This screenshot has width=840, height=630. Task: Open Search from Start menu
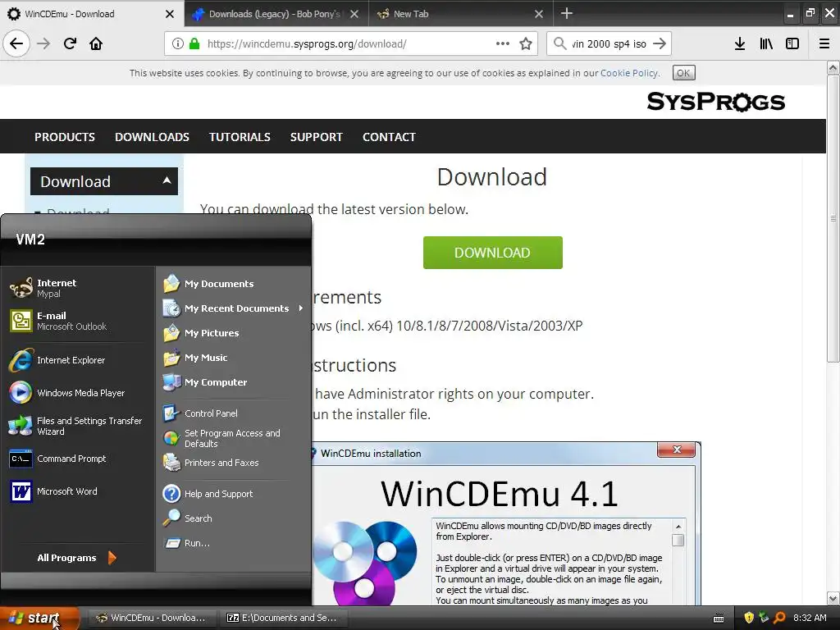[233, 518]
